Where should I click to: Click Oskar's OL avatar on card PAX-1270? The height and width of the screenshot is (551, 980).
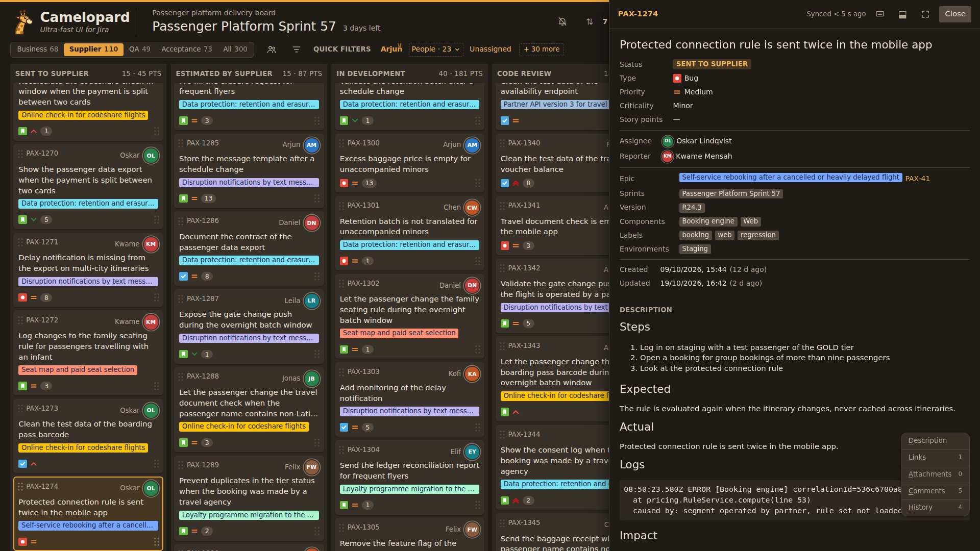pyautogui.click(x=151, y=156)
